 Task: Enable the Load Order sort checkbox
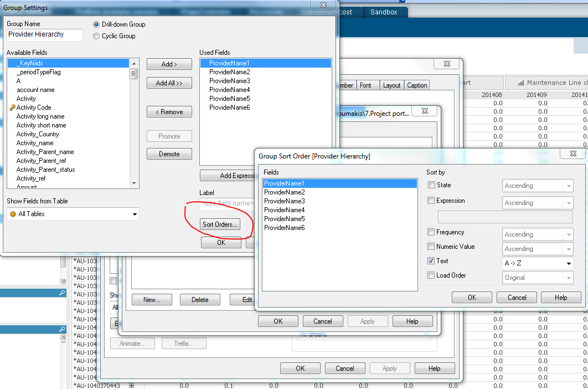(x=431, y=275)
